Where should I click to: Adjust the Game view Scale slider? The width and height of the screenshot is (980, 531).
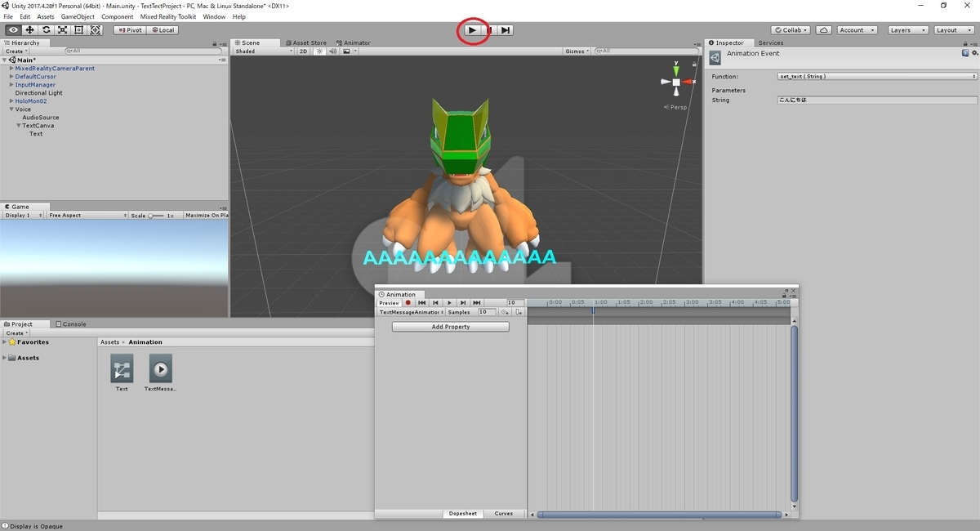(156, 216)
